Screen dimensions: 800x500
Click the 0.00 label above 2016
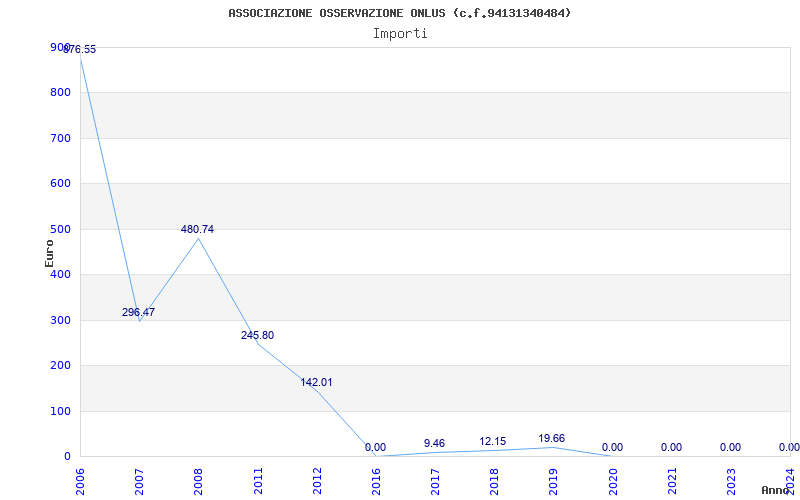[x=375, y=447]
